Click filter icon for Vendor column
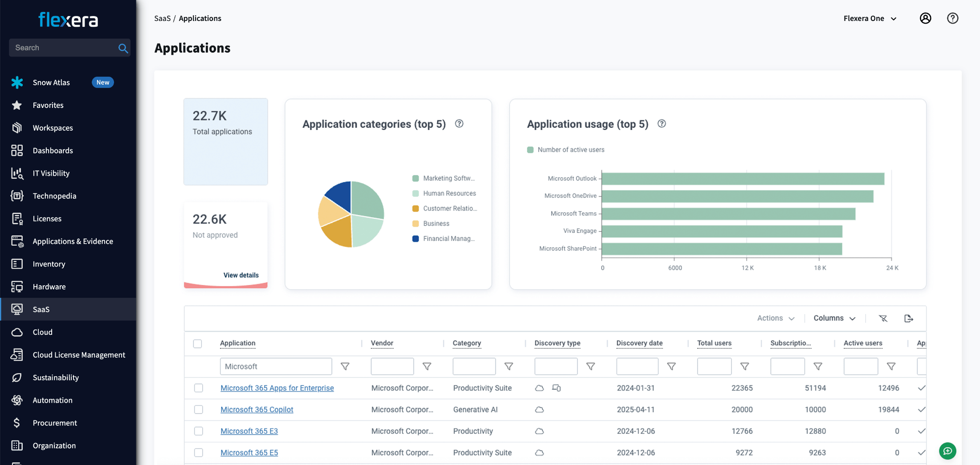This screenshot has width=980, height=465. click(x=427, y=366)
